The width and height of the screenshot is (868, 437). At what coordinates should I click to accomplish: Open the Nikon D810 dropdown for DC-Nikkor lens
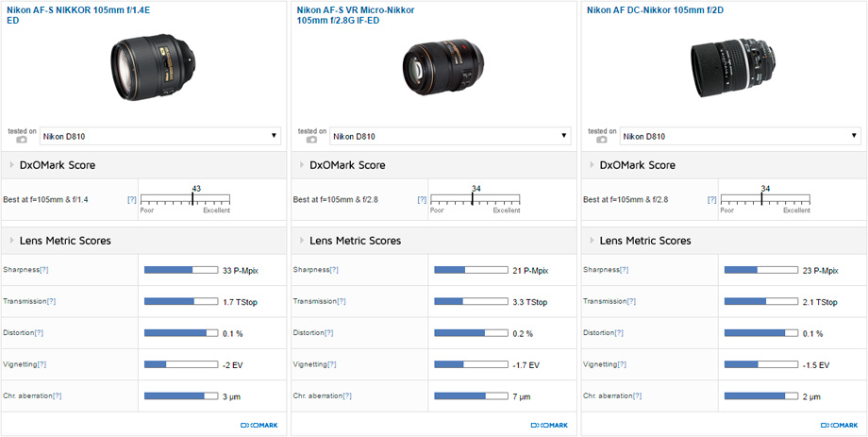741,137
